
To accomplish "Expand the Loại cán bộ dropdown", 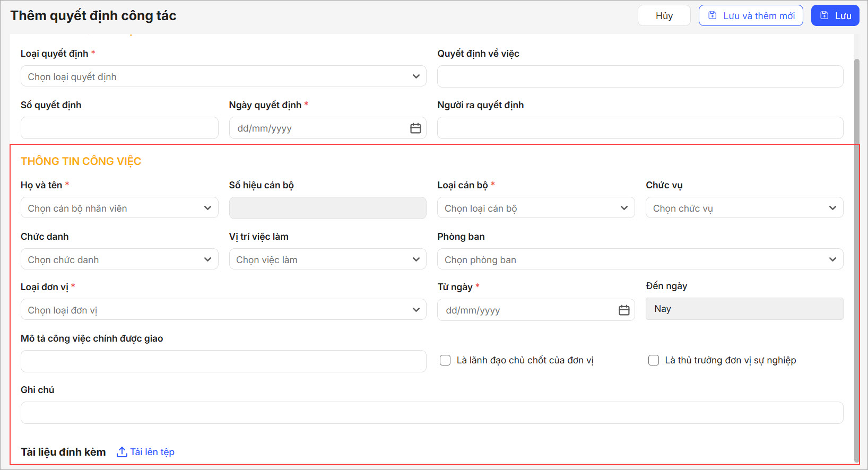I will pos(536,208).
